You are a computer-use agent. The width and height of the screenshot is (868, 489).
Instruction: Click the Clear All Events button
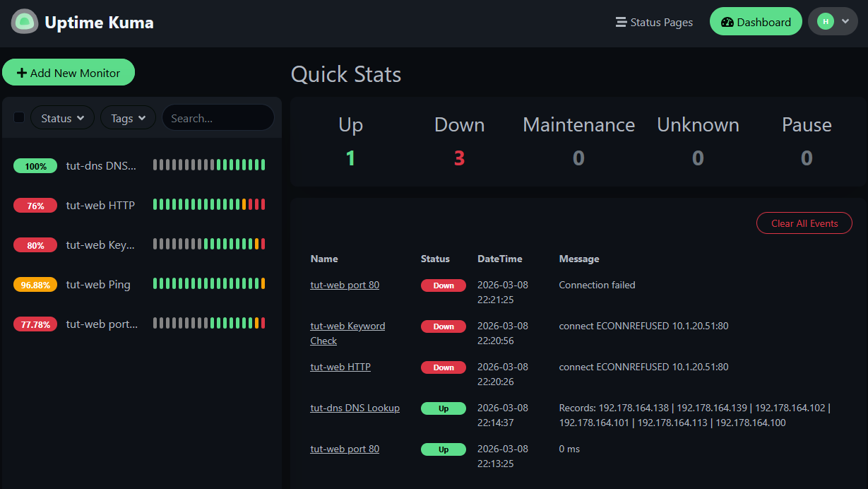tap(804, 223)
